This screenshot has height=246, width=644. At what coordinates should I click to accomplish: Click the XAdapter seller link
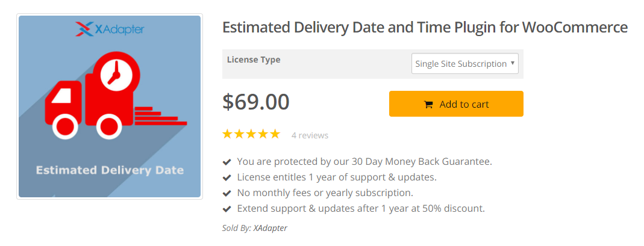[270, 228]
